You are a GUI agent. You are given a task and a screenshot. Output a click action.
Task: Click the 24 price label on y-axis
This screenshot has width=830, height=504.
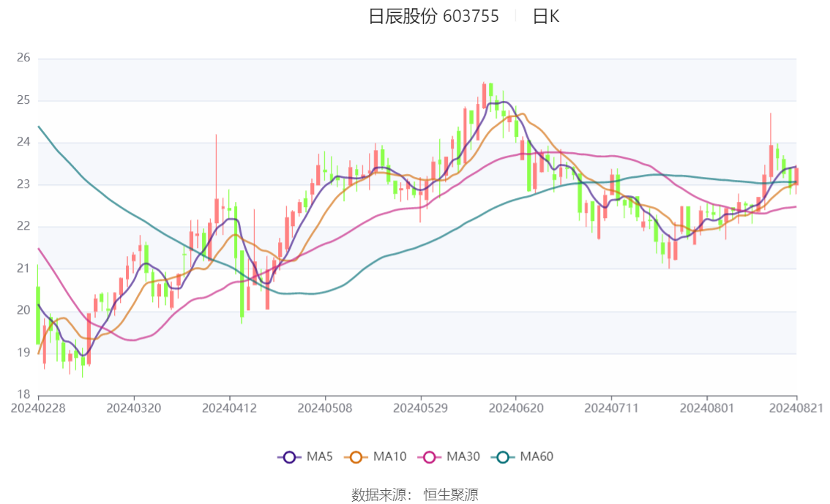(23, 142)
